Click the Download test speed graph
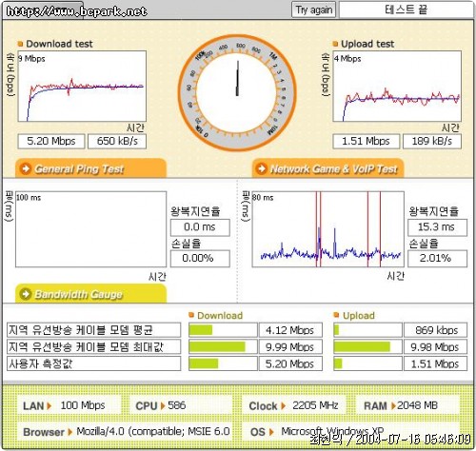 click(82, 86)
